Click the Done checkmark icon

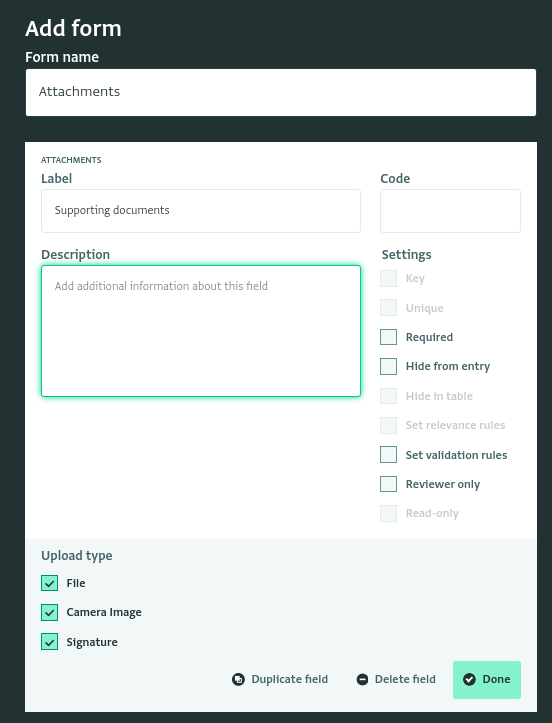[469, 679]
